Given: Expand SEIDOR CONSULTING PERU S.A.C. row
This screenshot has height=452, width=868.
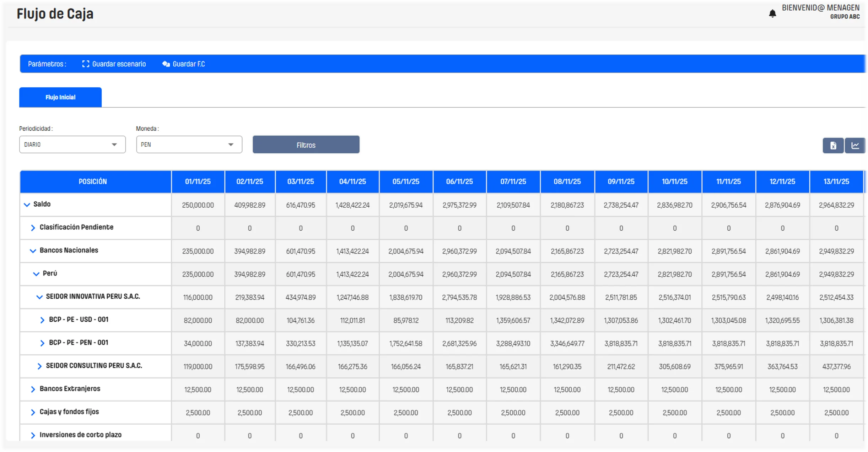Looking at the screenshot, I should (39, 366).
